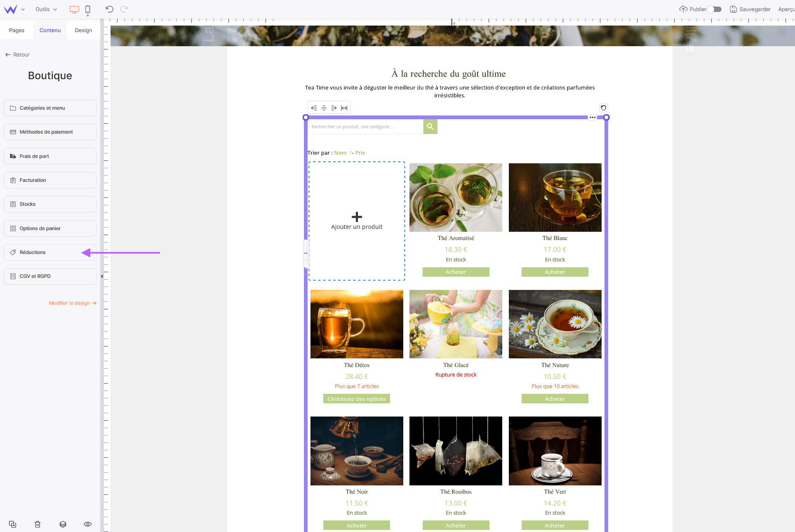Click the redo arrow icon
The image size is (795, 532).
pyautogui.click(x=124, y=8)
